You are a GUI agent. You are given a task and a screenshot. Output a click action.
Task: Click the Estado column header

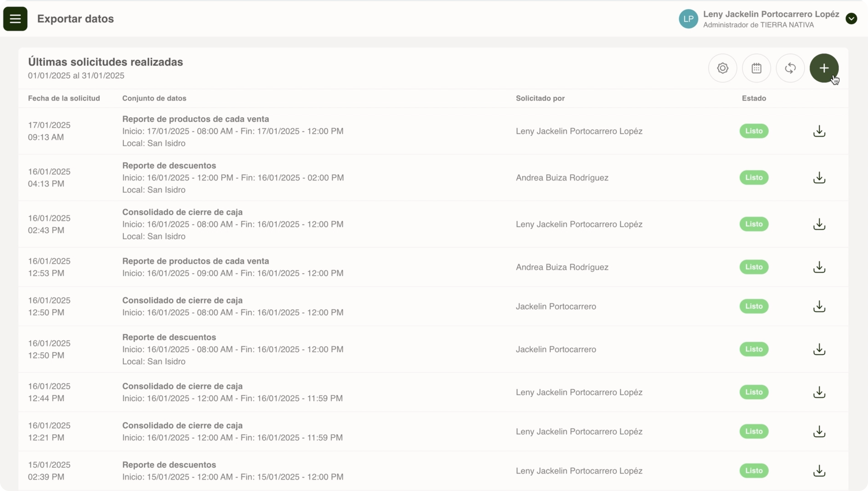coord(754,98)
